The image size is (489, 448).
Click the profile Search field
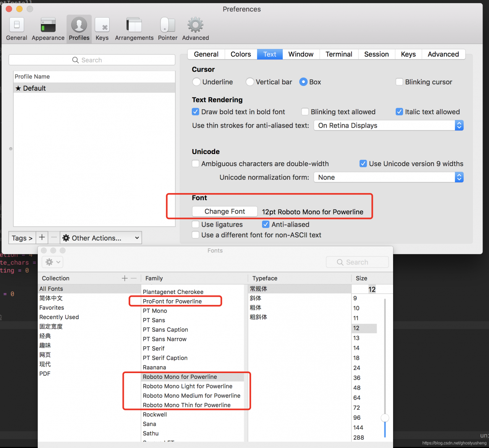coord(92,60)
